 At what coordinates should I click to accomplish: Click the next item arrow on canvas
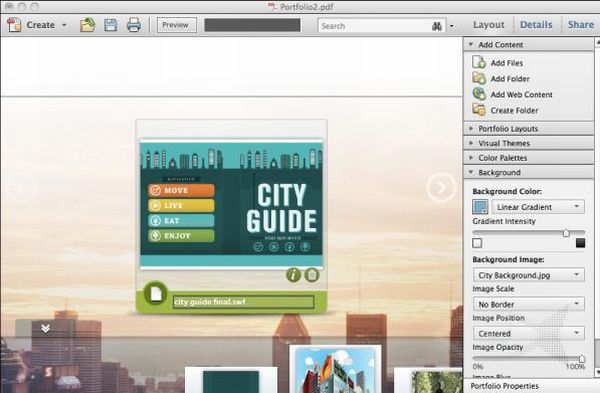[x=441, y=188]
